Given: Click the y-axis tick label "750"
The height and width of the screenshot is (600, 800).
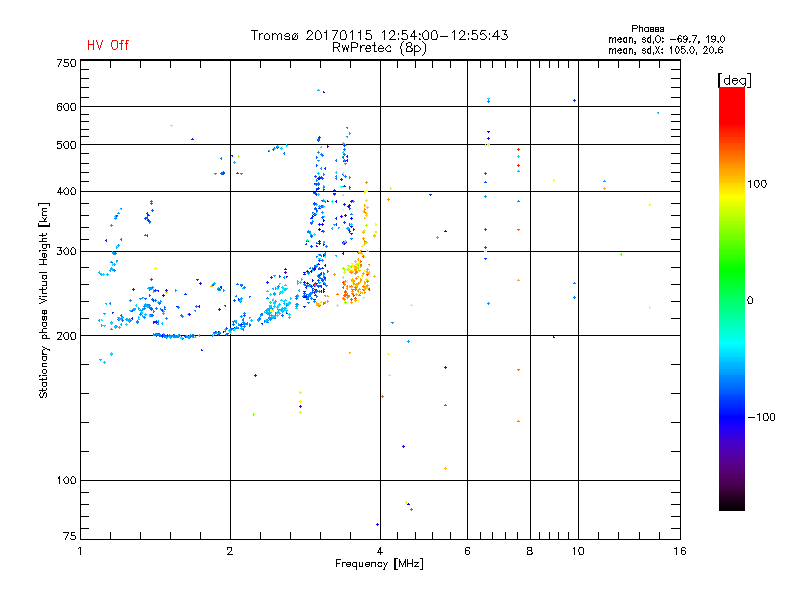Looking at the screenshot, I should pyautogui.click(x=66, y=63).
